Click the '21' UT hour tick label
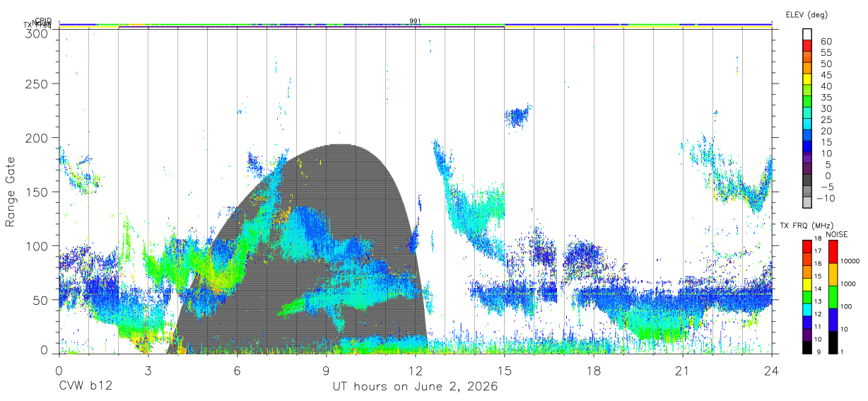 tap(682, 371)
